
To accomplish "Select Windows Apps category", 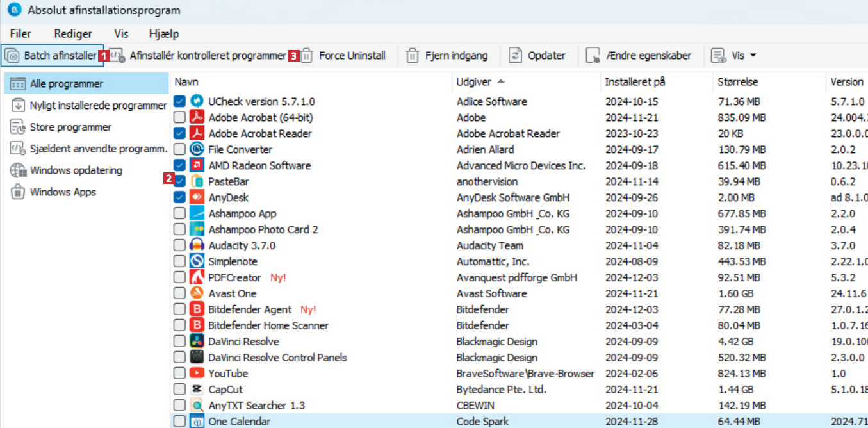I will coord(86,192).
